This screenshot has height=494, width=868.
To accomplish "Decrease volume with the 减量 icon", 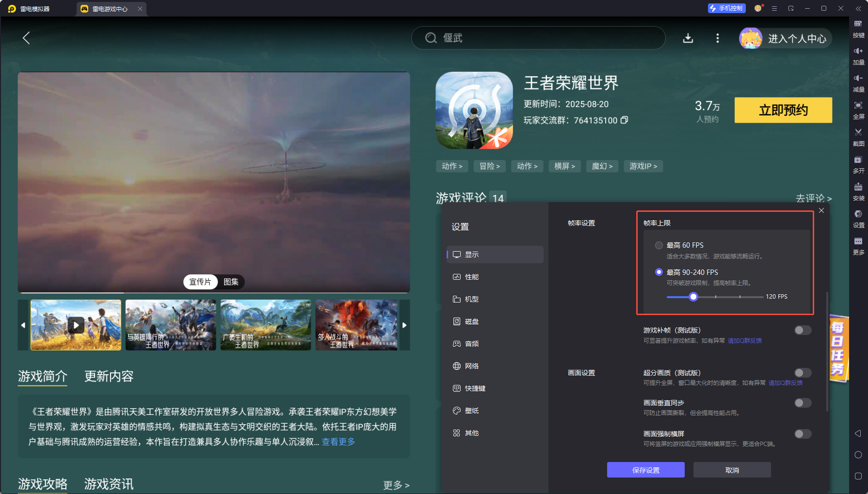I will pos(858,83).
